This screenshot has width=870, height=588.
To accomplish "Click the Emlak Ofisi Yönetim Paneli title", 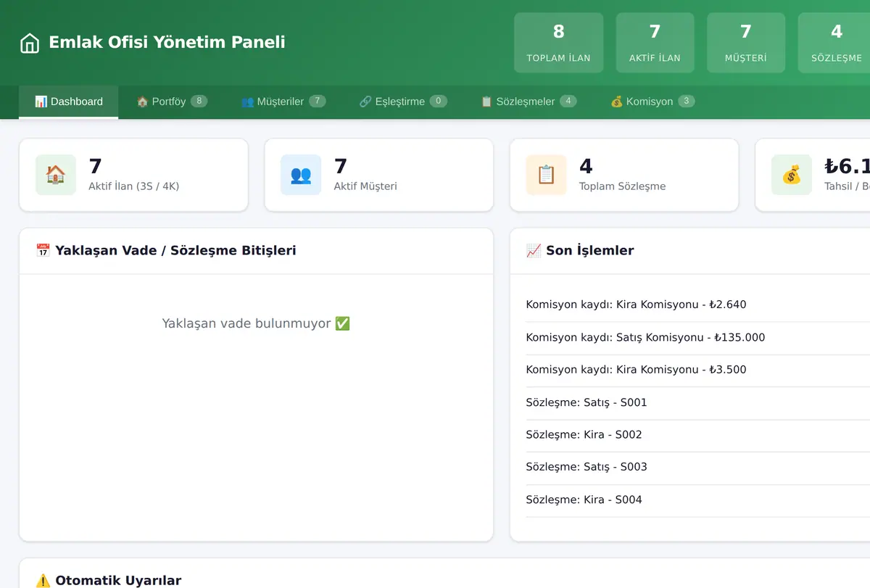I will click(x=167, y=42).
